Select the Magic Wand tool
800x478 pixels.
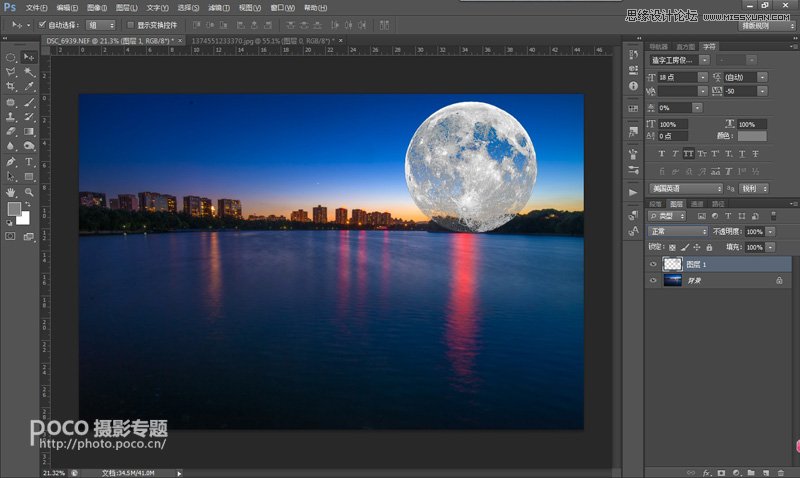[x=29, y=72]
